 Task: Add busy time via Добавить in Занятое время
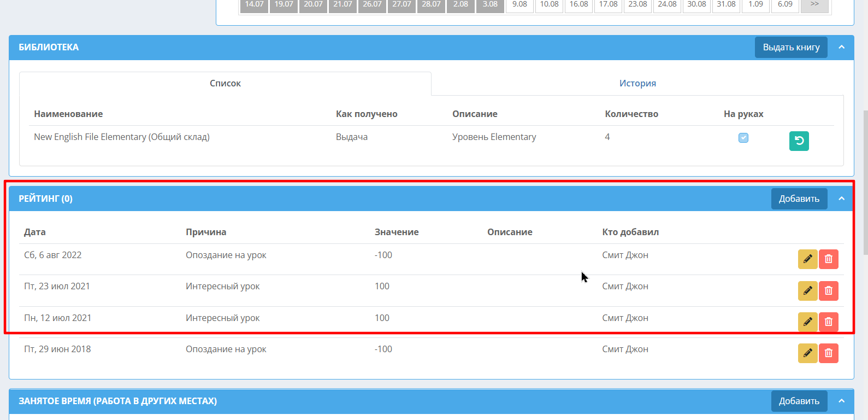point(799,401)
